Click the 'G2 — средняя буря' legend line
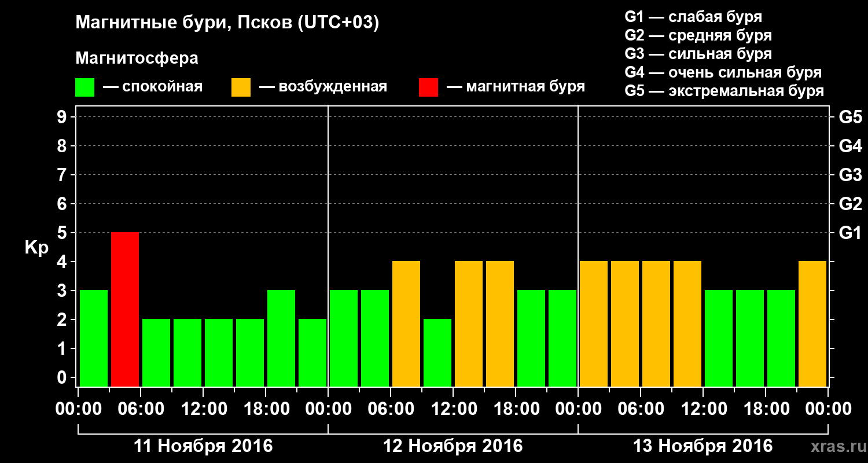Screen dimensions: 868x463 [698, 35]
